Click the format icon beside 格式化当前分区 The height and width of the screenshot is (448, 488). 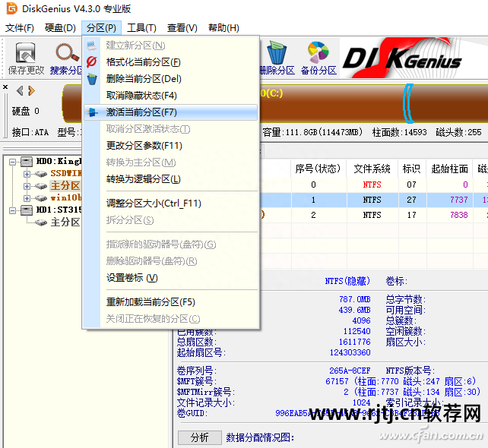[92, 62]
